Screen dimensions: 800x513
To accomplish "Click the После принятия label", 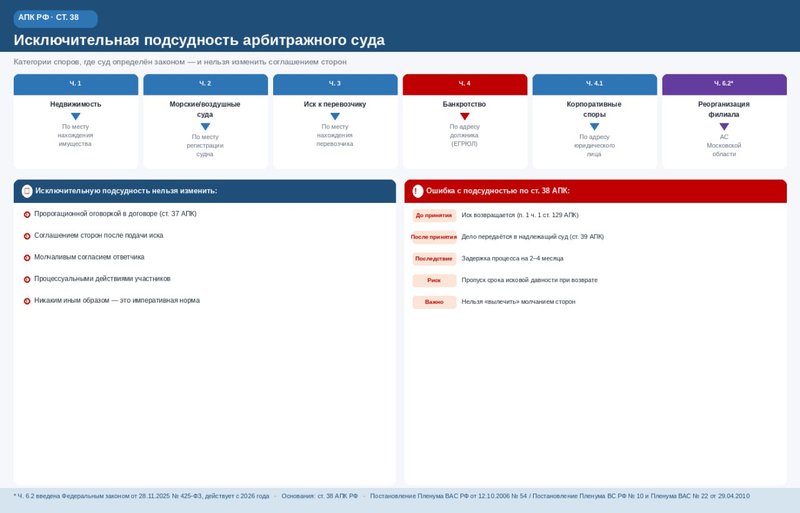I will [x=434, y=237].
